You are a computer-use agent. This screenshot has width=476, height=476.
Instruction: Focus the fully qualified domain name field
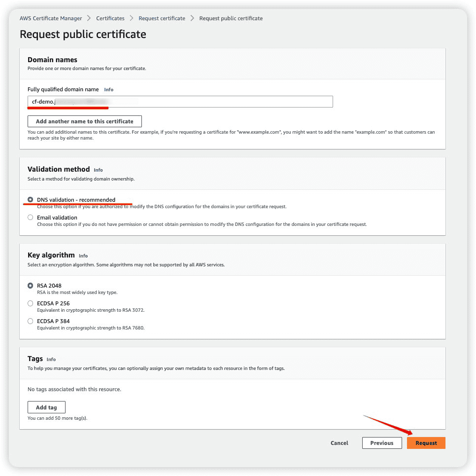coord(180,102)
